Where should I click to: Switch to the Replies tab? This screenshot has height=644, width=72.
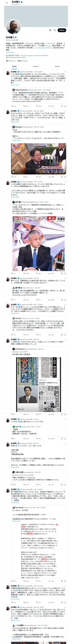[36, 67]
